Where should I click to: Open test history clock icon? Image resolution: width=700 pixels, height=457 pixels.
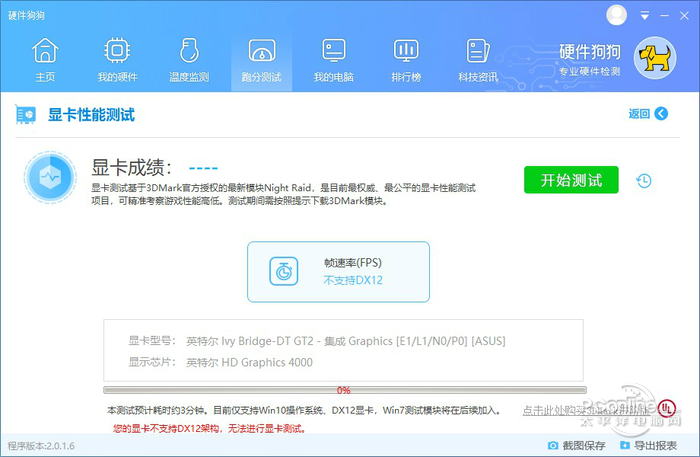643,181
